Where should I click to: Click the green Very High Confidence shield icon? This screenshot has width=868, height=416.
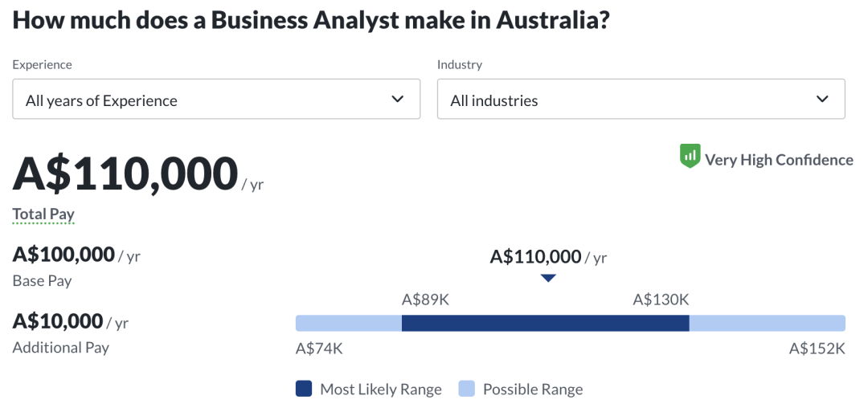(x=690, y=157)
